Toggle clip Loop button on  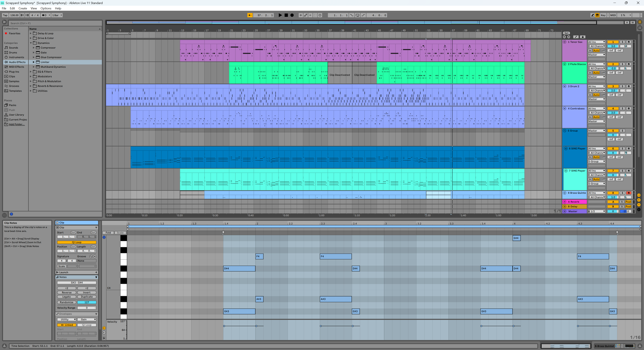point(76,242)
